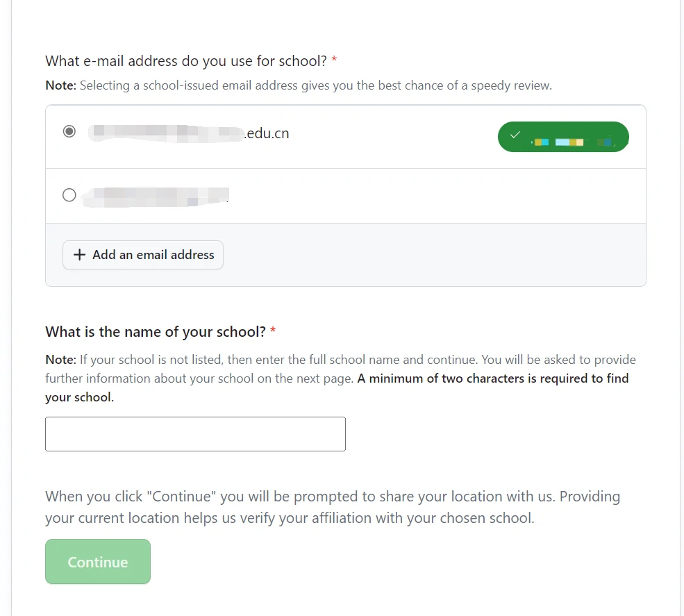The image size is (684, 616).
Task: Click the white checkmark in green badge
Action: pos(515,135)
